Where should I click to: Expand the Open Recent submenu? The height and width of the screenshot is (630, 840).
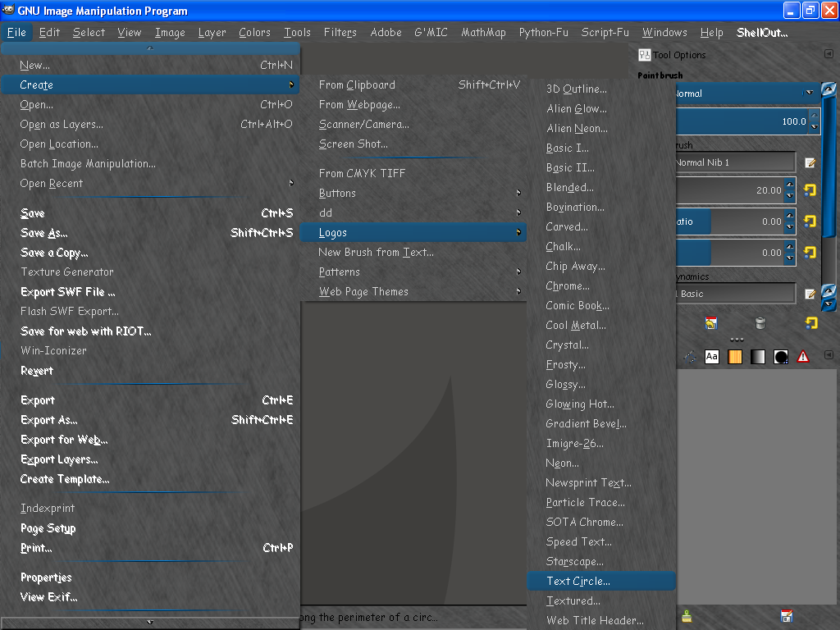coord(150,183)
